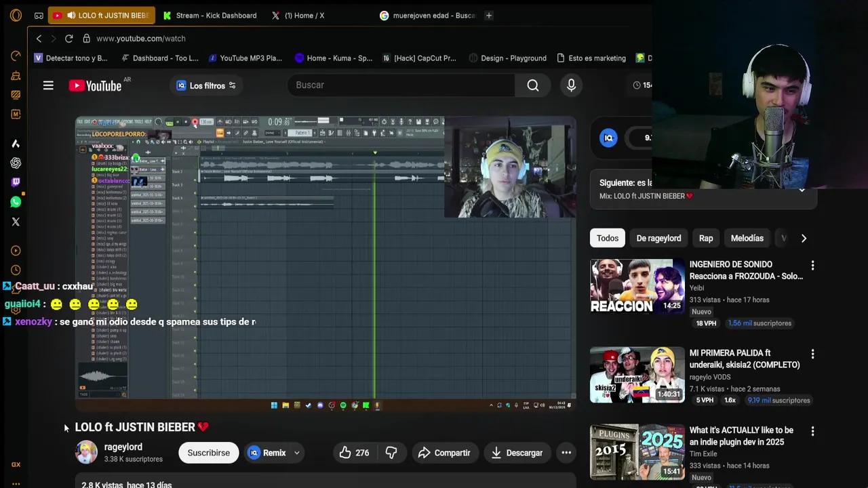Image resolution: width=868 pixels, height=488 pixels.
Task: Open bookmark Dashboard - Too L...
Action: (159, 58)
